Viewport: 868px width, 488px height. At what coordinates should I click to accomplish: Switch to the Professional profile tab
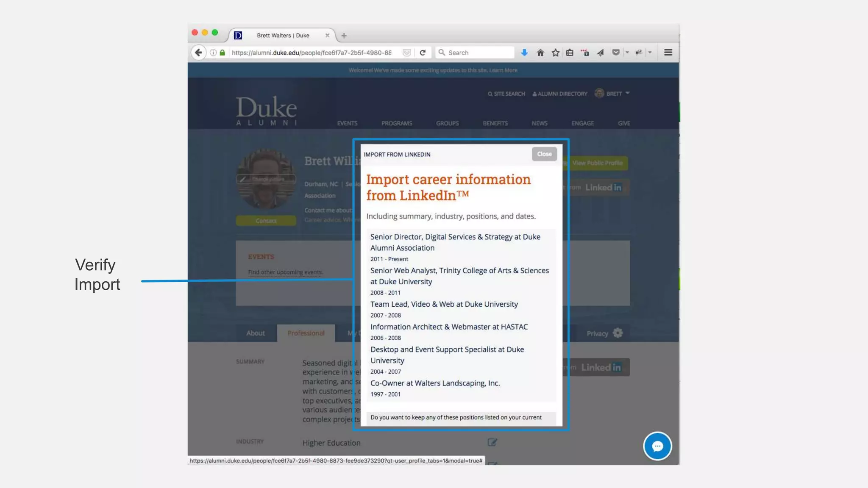point(306,333)
